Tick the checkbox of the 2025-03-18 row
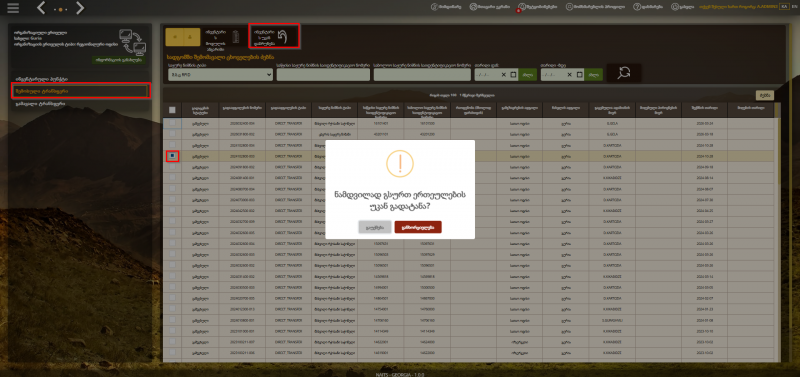Viewport: 800px width, 377px height. 172,134
